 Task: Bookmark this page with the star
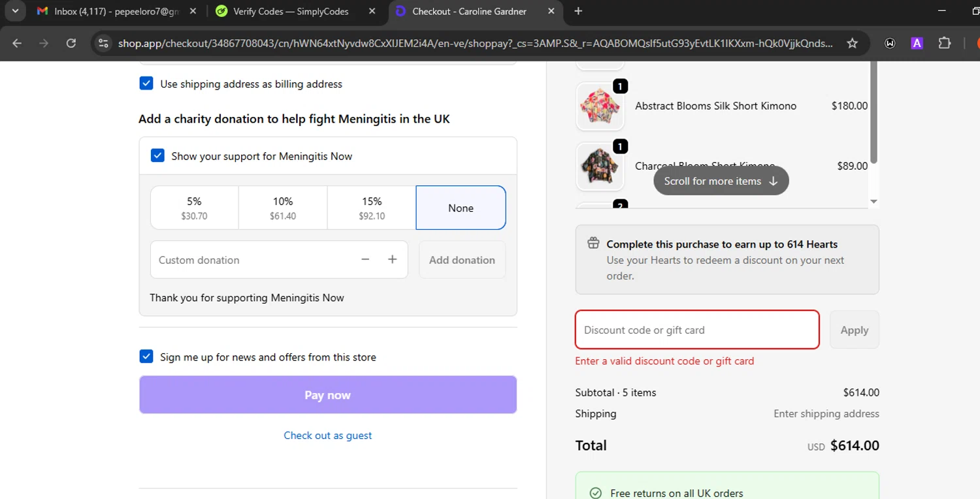(852, 43)
